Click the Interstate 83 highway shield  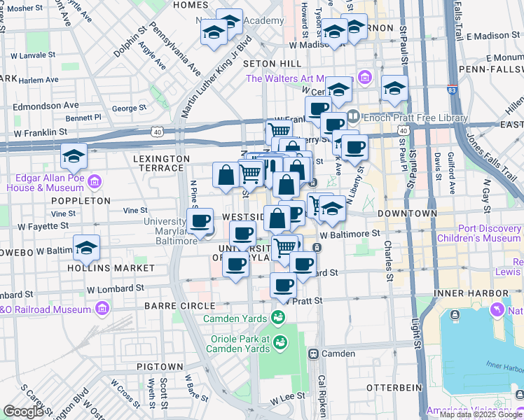coord(451,90)
